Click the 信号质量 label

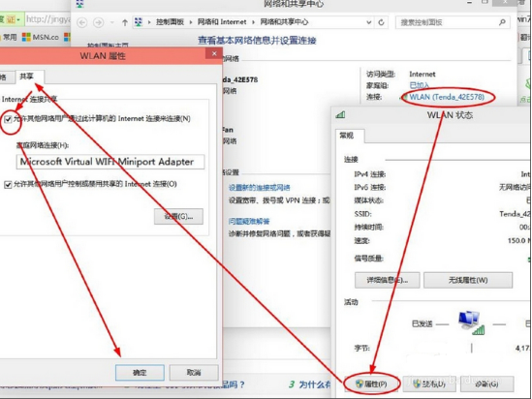[x=369, y=259]
